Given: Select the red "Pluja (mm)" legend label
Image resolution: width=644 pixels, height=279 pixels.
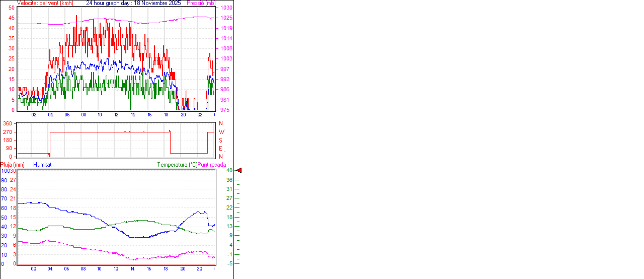Looking at the screenshot, I should click(13, 165).
